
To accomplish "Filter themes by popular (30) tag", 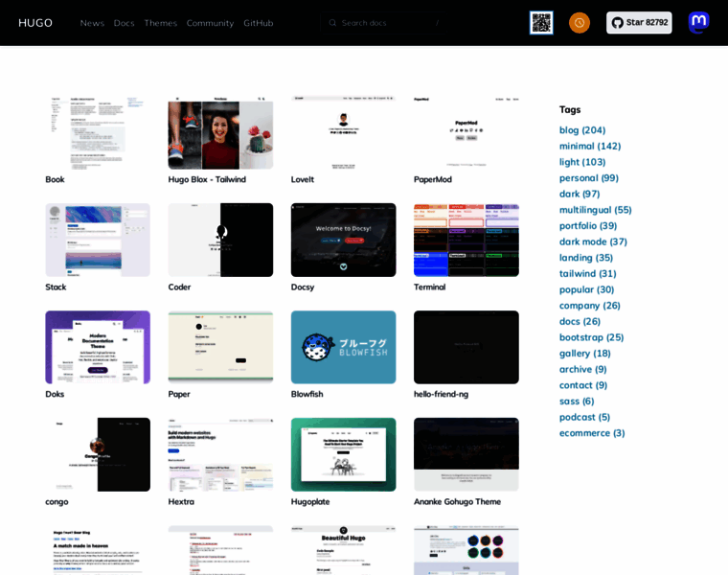I will (586, 289).
